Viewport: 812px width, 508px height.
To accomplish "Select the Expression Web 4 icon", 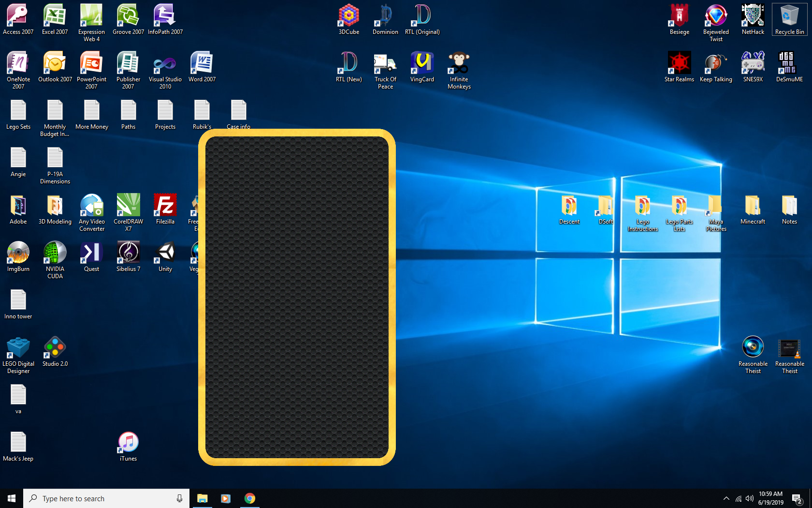I will 92,23.
